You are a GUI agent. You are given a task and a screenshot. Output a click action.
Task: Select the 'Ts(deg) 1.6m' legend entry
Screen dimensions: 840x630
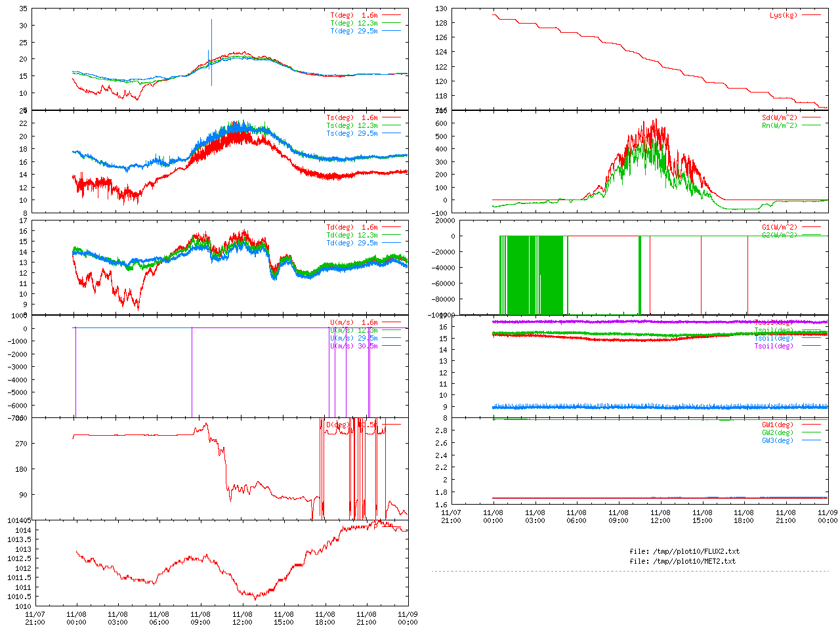[352, 118]
